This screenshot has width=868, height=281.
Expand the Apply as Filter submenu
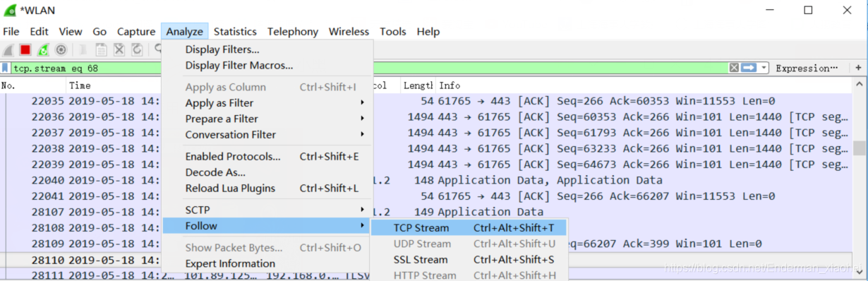coord(267,103)
